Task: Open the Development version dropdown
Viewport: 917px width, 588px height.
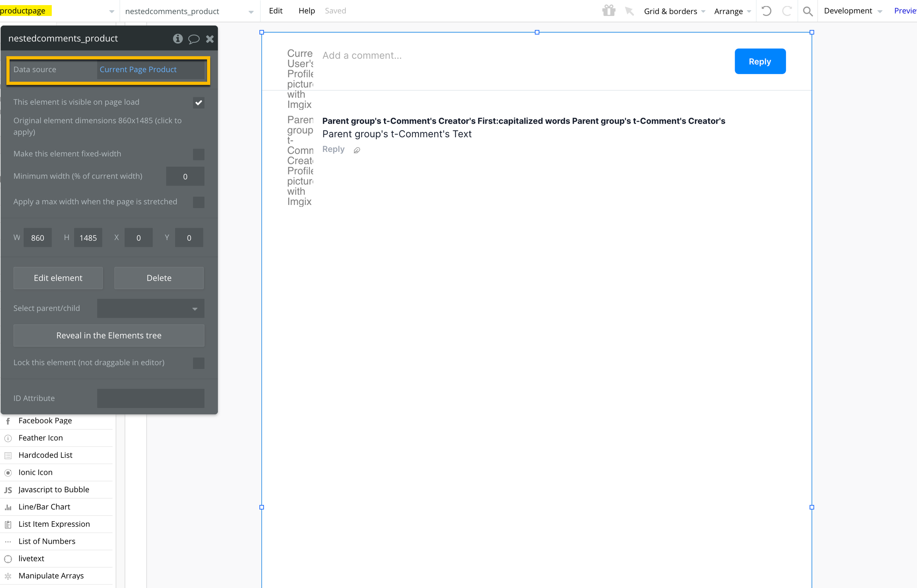Action: click(x=853, y=11)
